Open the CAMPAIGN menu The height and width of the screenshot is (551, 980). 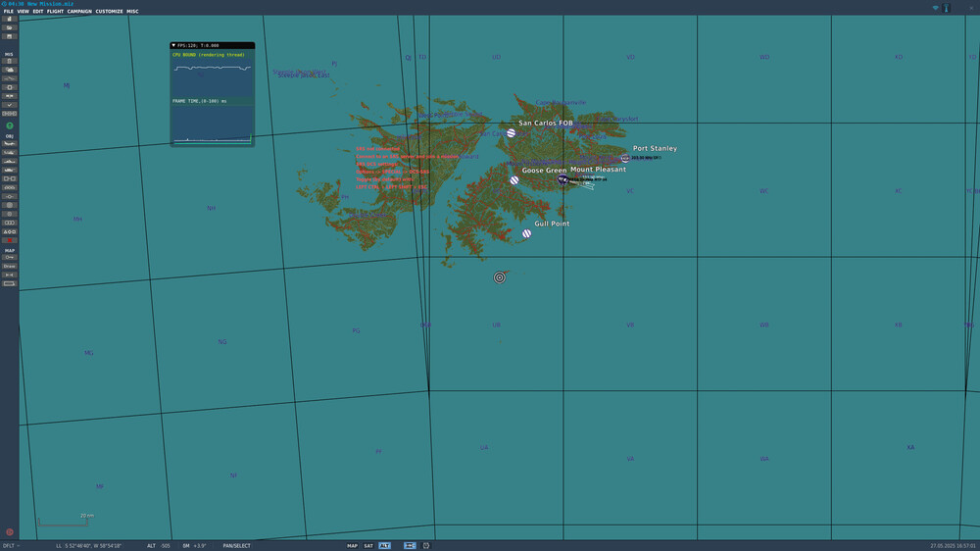pos(79,11)
